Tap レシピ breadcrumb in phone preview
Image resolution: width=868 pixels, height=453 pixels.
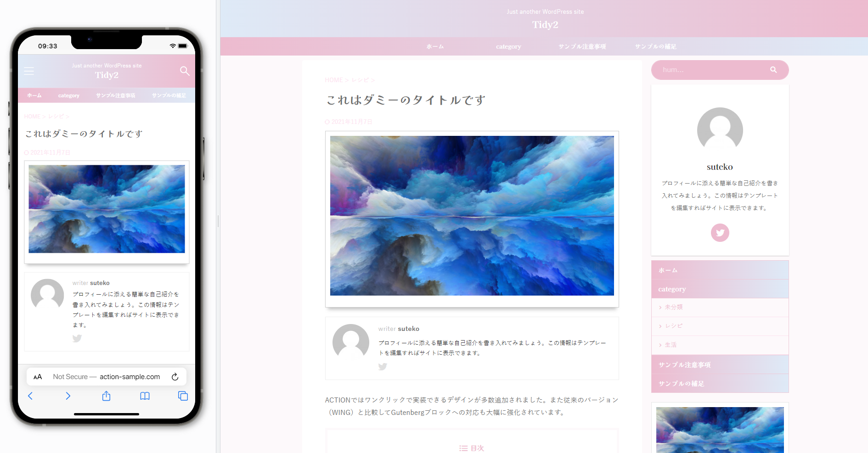56,117
